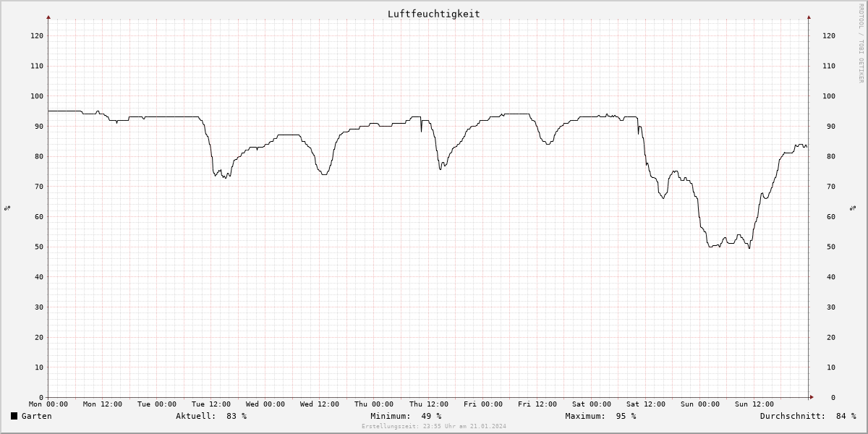Click the 'Mon 12:00' time axis label
Viewport: 868px width, 434px height.
[103, 404]
